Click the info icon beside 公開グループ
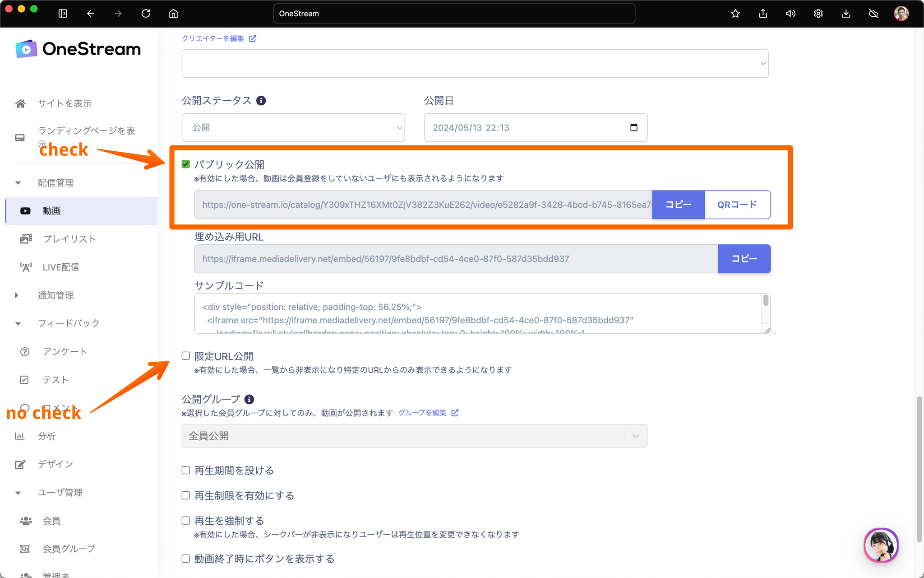 tap(249, 399)
